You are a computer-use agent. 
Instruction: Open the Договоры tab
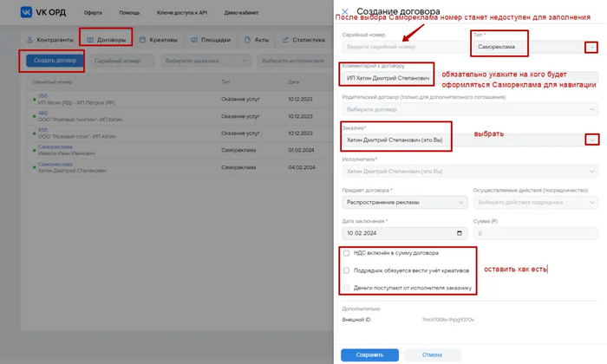pos(107,40)
